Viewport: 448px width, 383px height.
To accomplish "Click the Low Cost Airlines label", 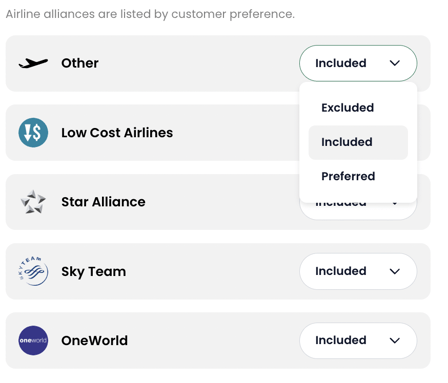I will click(117, 133).
